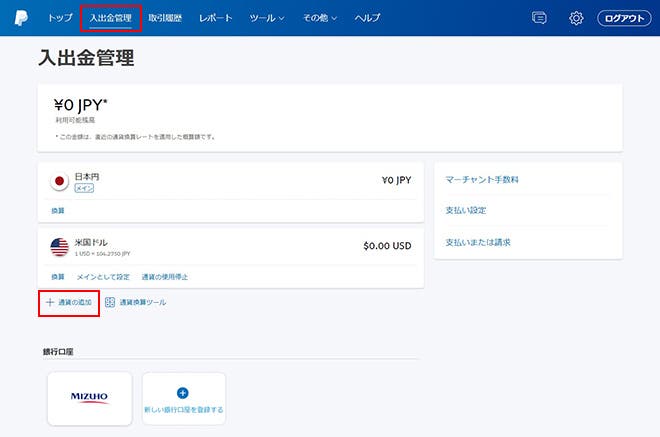Open the マーチャント手数料 link
This screenshot has width=660, height=437.
482,180
